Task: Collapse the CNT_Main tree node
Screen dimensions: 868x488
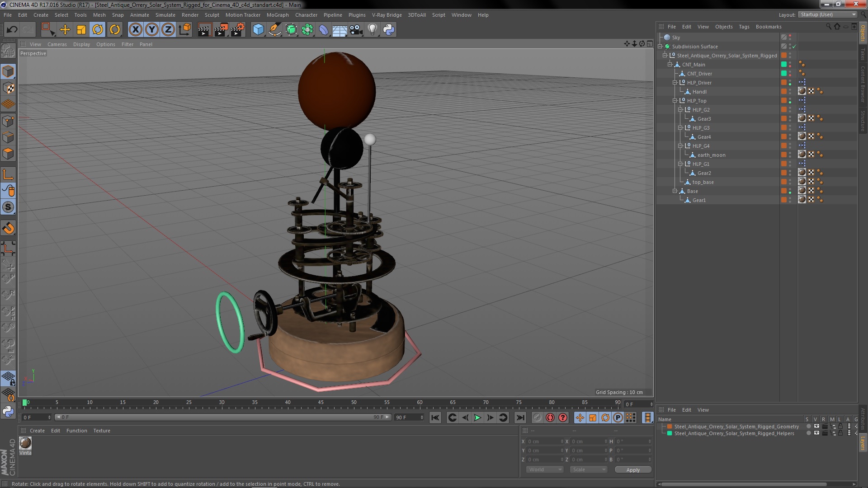Action: click(x=670, y=65)
